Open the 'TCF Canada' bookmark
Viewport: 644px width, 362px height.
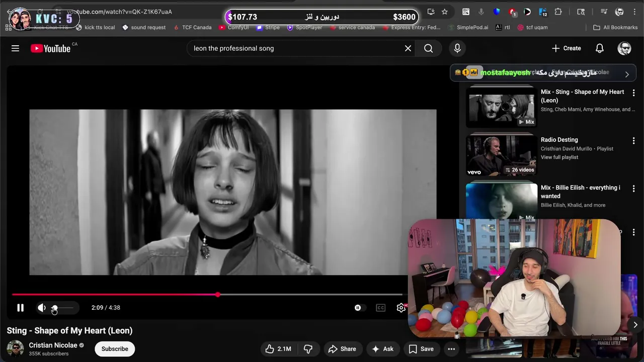click(x=193, y=27)
